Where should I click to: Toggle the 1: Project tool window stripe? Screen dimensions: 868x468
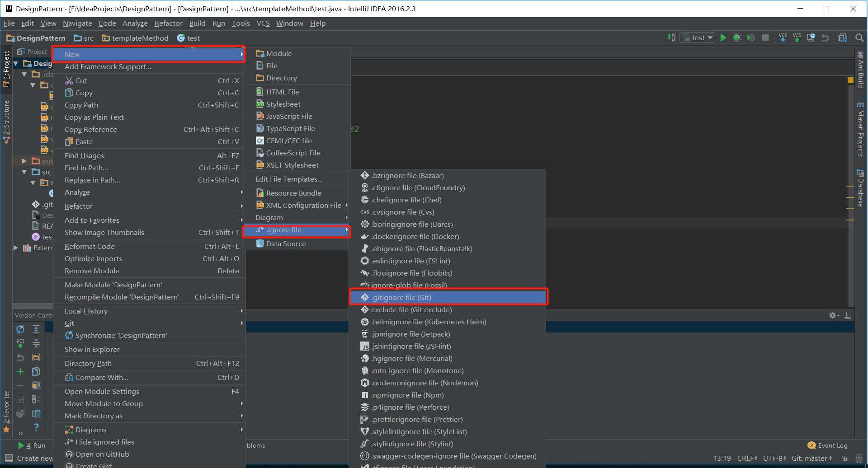[6, 69]
